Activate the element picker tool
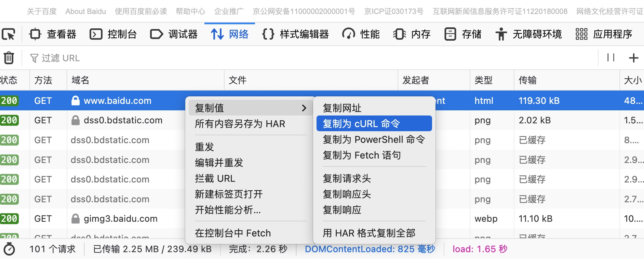 (9, 34)
